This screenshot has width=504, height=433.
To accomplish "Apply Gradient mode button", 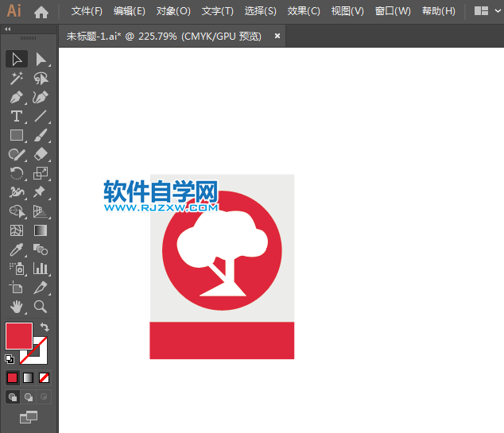I will 29,377.
